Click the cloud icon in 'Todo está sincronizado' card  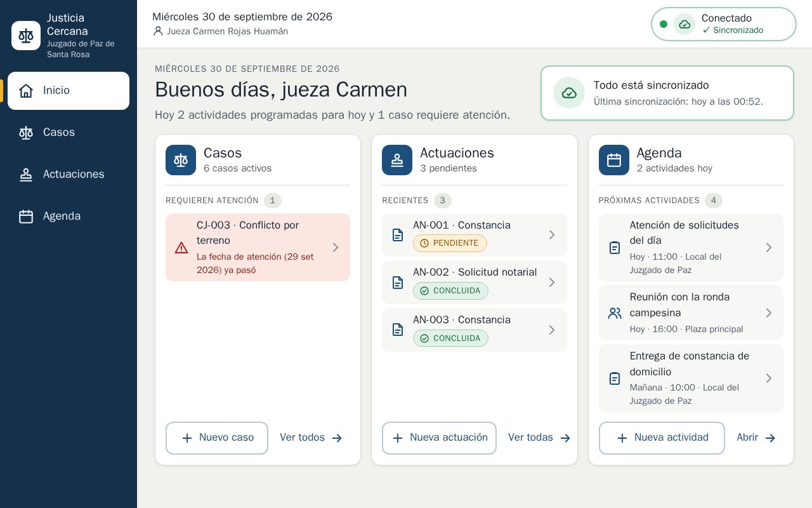tap(569, 93)
